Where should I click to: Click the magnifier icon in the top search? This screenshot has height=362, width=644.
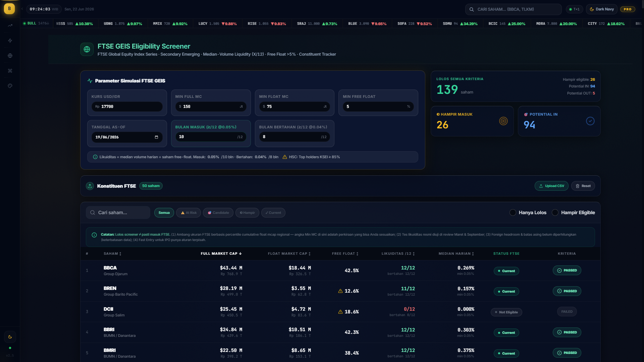coord(472,9)
